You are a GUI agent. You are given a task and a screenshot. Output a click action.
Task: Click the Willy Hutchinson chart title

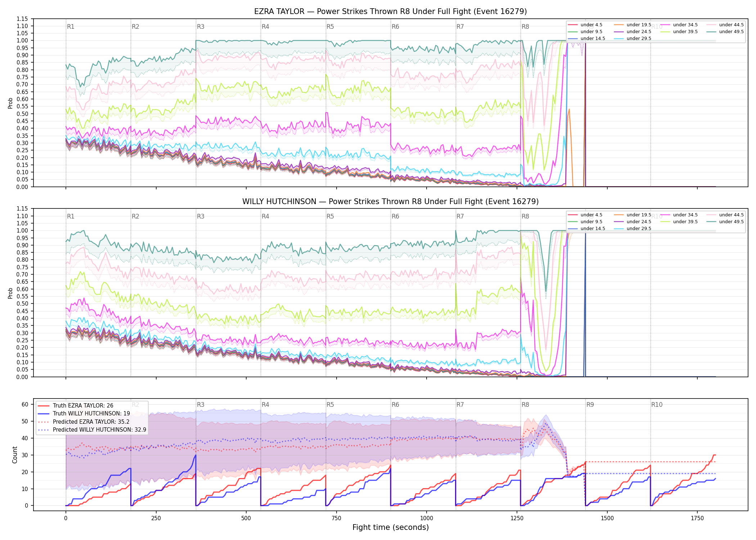pos(390,202)
